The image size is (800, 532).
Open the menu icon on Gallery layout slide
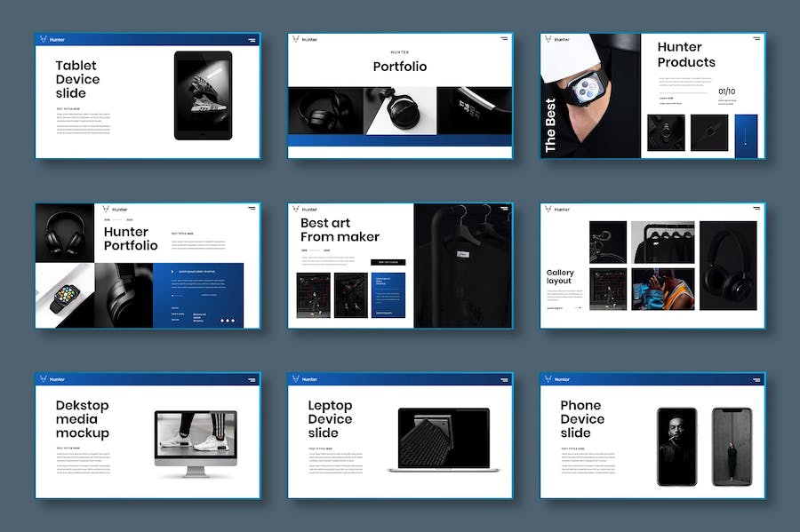coord(756,209)
